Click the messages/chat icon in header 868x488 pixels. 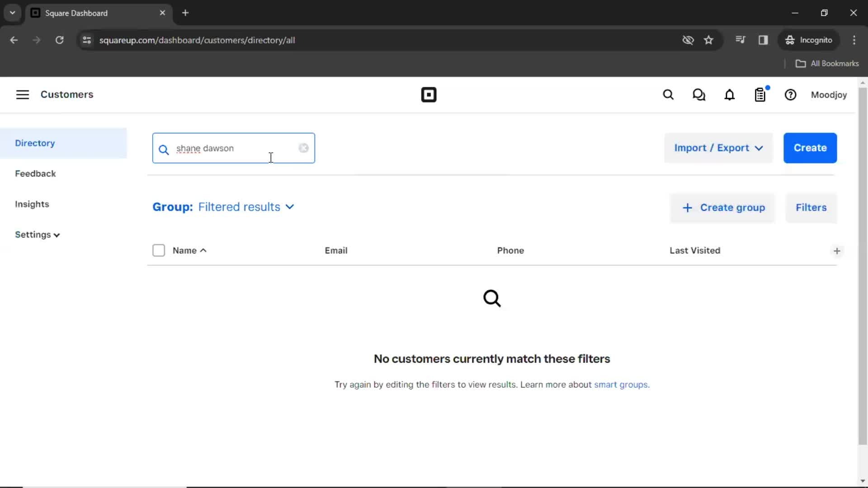click(x=698, y=95)
